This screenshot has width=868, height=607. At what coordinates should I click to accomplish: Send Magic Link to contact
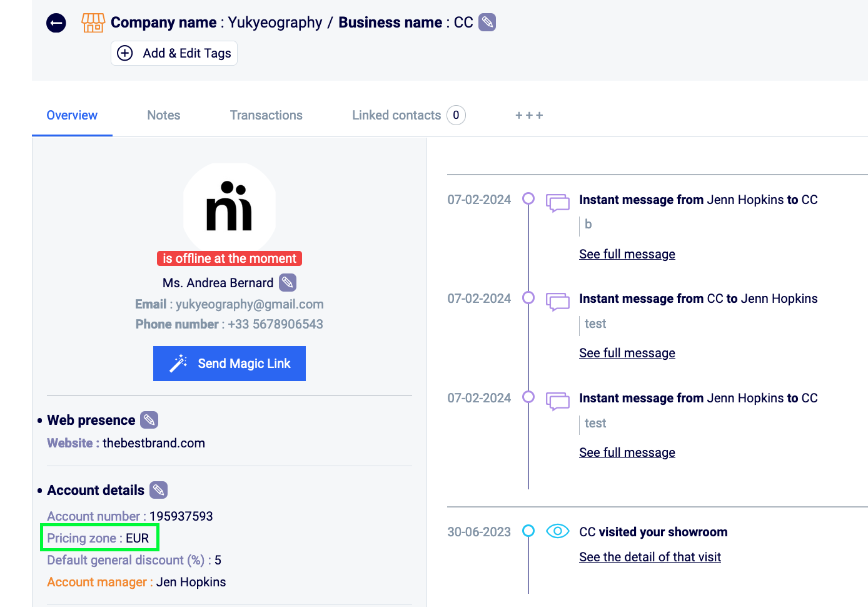(x=230, y=364)
